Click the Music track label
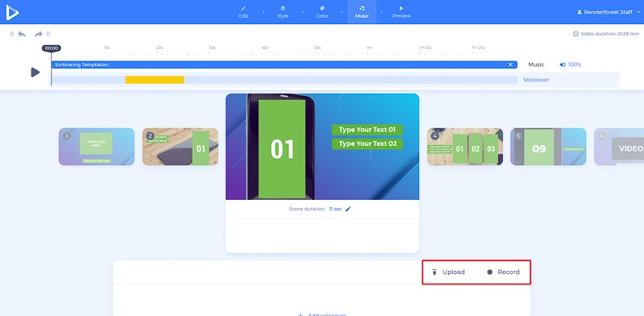Screen dimensions: 644x316 (536, 64)
